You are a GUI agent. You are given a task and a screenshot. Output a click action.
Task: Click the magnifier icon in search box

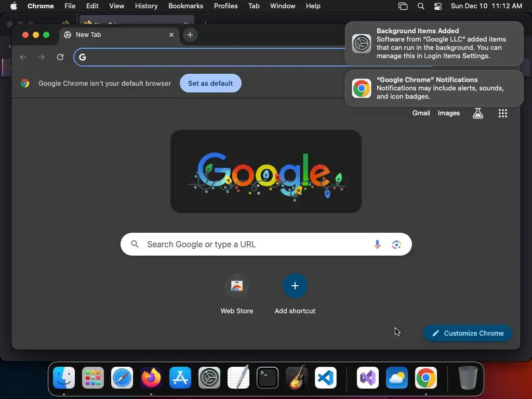click(x=135, y=244)
